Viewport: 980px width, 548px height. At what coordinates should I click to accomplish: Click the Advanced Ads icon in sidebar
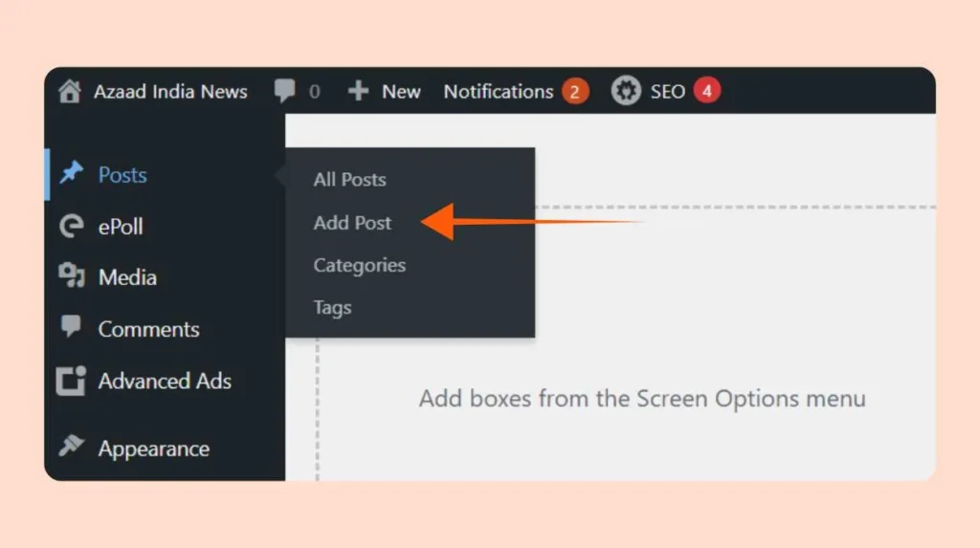click(x=72, y=381)
